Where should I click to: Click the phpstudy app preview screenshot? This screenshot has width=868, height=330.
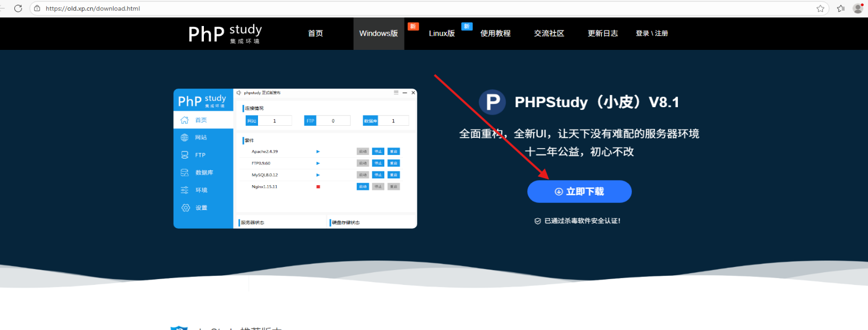pos(295,159)
